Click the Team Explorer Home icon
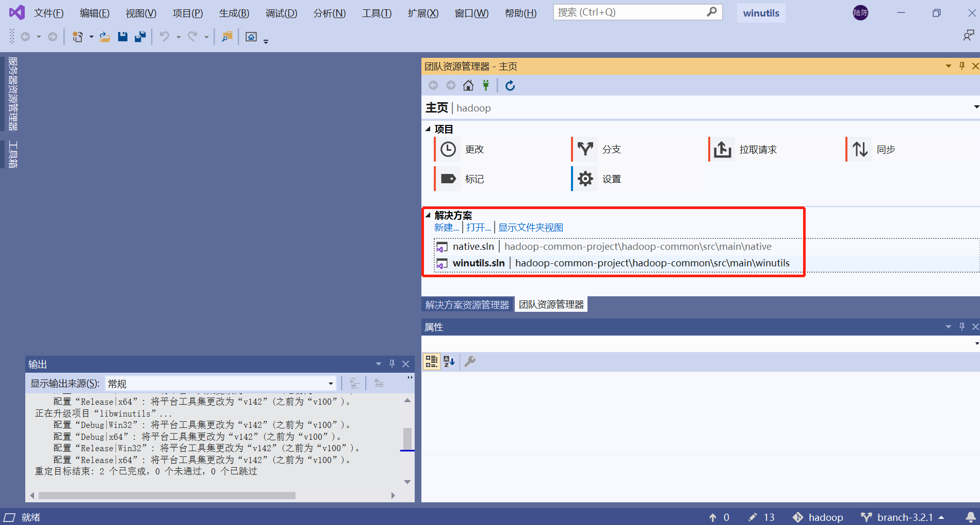Image resolution: width=980 pixels, height=525 pixels. [x=468, y=86]
